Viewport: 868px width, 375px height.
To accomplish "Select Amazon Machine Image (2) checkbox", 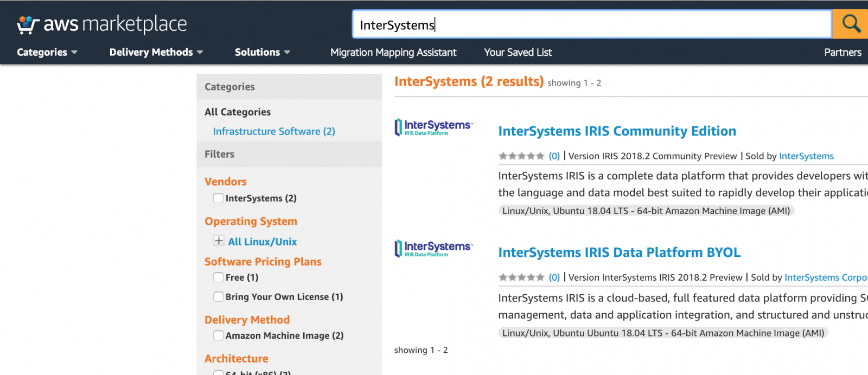I will coord(219,335).
